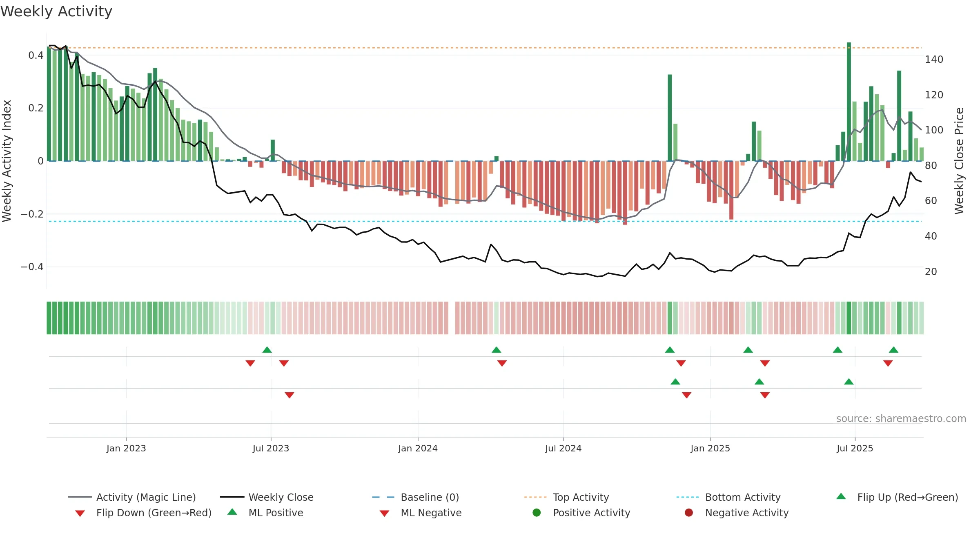Click the Jan 2023 x-axis label
Screen dimensions: 980x551
[126, 448]
